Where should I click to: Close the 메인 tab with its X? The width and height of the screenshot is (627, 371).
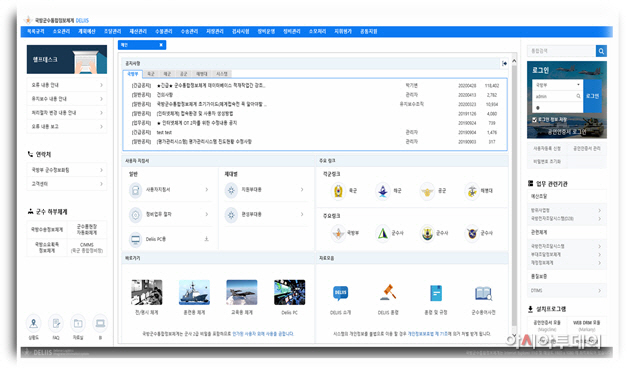click(x=161, y=45)
